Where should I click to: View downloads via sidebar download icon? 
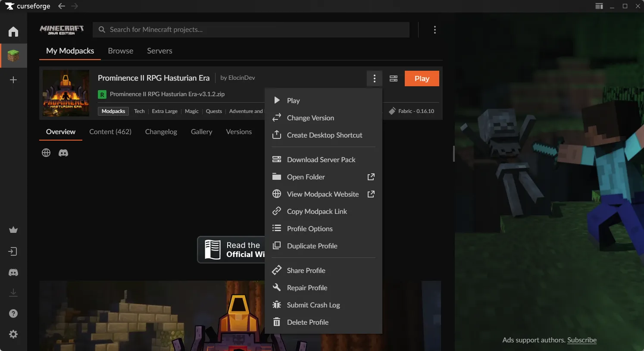pyautogui.click(x=13, y=292)
